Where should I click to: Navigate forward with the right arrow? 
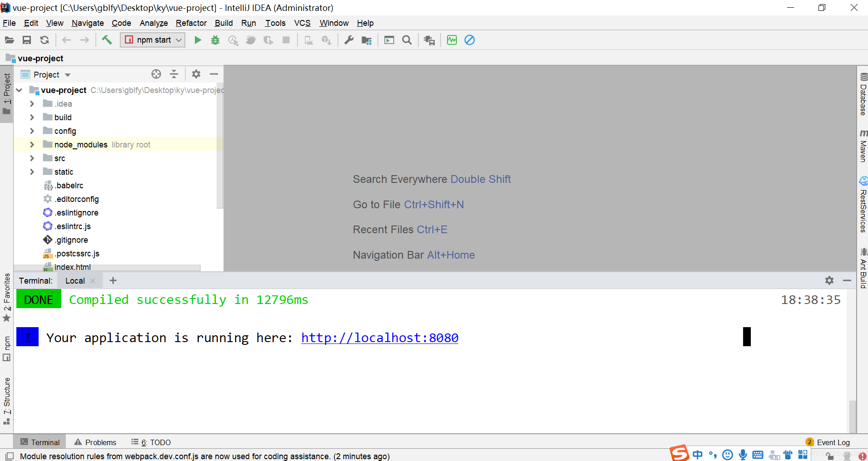(84, 40)
